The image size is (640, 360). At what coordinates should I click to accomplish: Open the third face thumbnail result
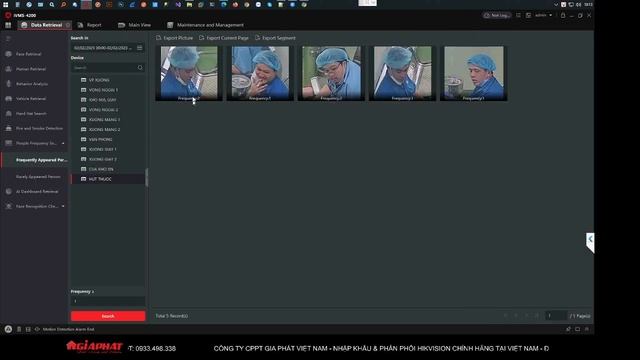(x=331, y=73)
